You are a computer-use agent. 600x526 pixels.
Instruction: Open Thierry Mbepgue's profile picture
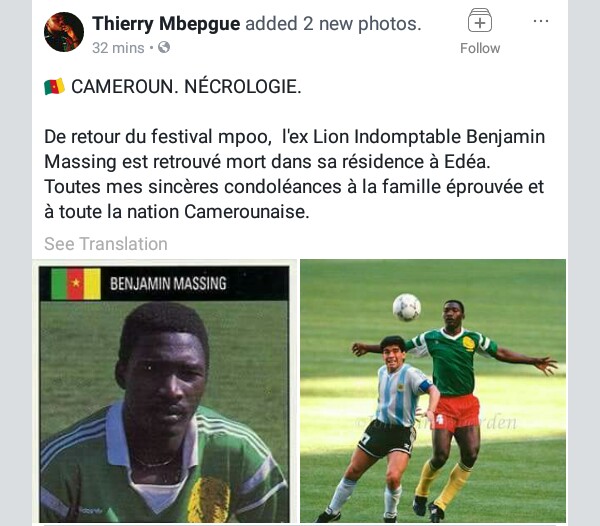tap(64, 32)
